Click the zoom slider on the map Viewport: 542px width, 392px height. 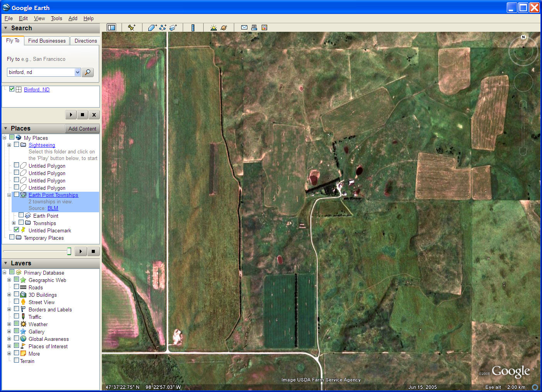[523, 127]
